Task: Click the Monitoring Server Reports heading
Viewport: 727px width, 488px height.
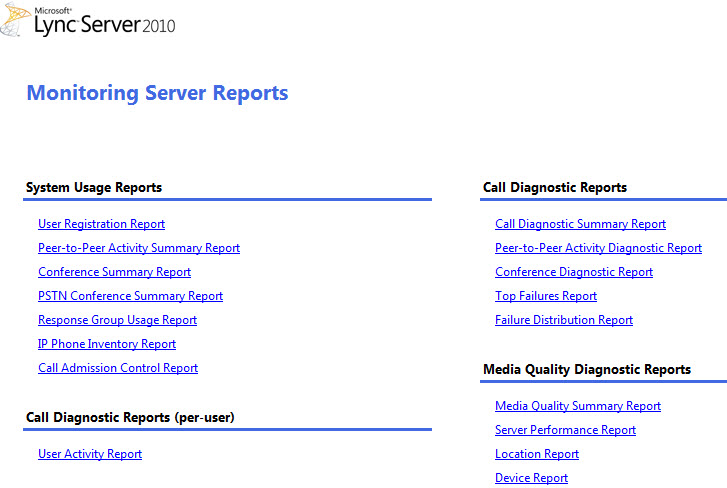Action: (157, 93)
